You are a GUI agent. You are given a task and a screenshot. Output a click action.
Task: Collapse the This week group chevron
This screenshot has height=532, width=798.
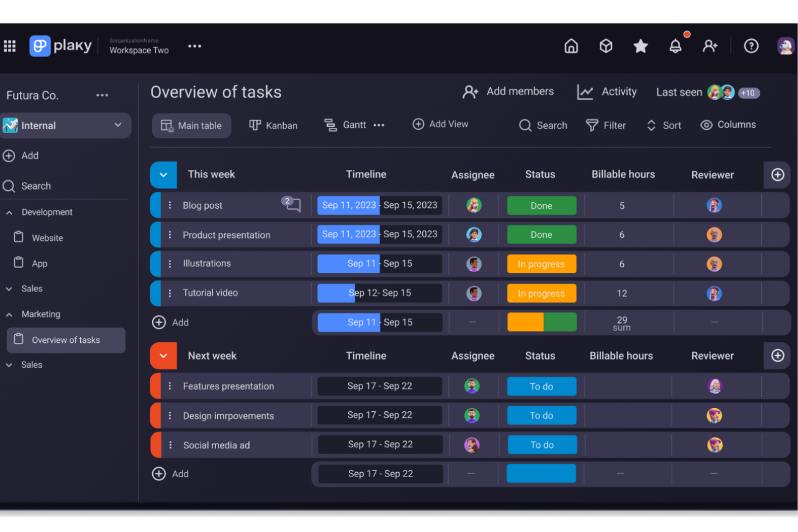(163, 175)
